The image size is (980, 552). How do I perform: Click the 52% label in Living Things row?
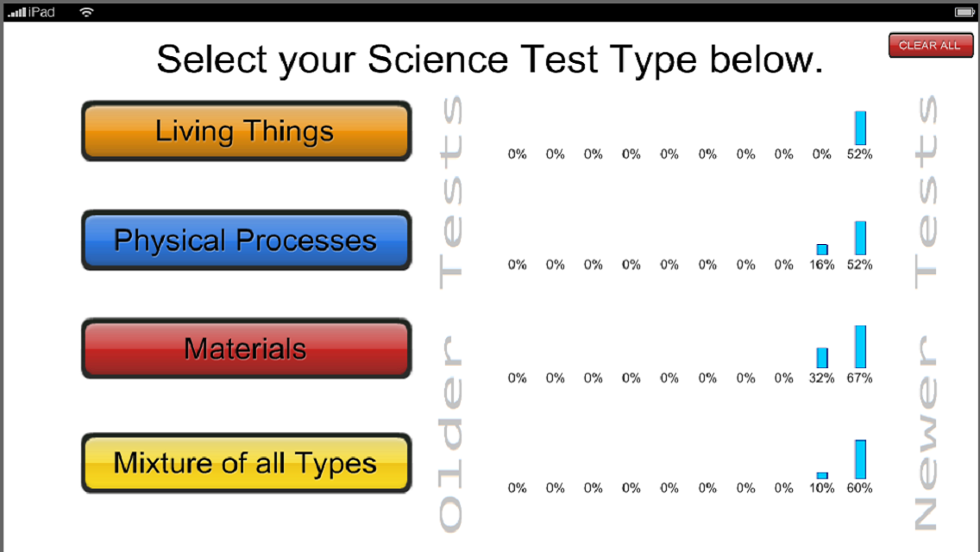[859, 154]
